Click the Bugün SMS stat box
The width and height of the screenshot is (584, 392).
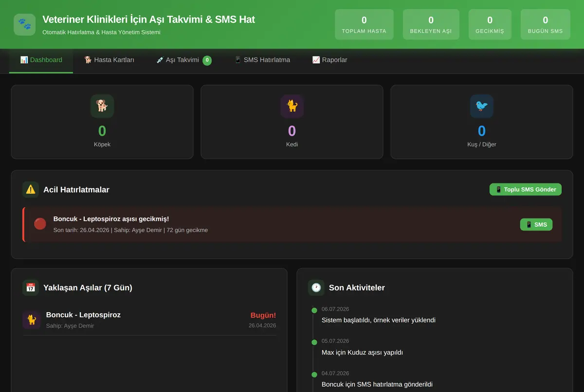coord(545,24)
